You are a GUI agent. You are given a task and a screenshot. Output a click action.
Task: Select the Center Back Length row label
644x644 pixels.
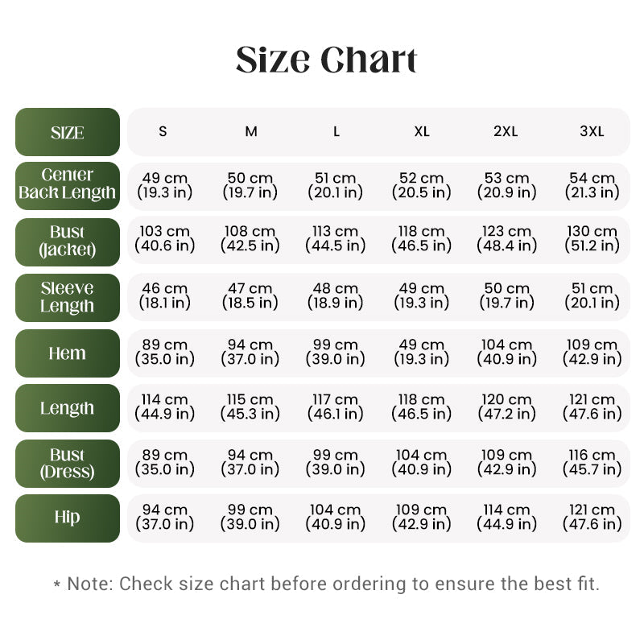tap(68, 186)
